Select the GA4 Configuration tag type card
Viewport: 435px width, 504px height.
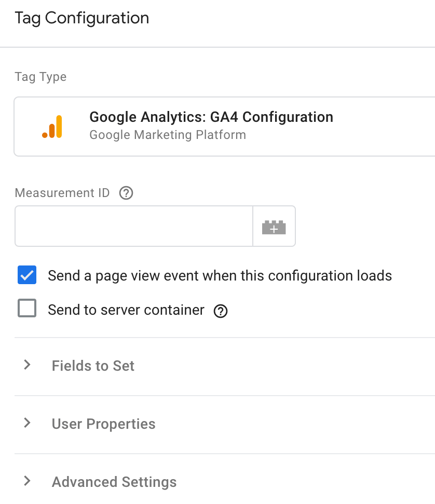225,127
